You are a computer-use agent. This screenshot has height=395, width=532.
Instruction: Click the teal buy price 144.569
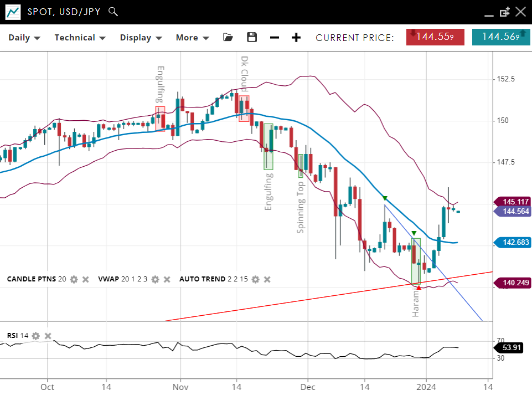[500, 37]
